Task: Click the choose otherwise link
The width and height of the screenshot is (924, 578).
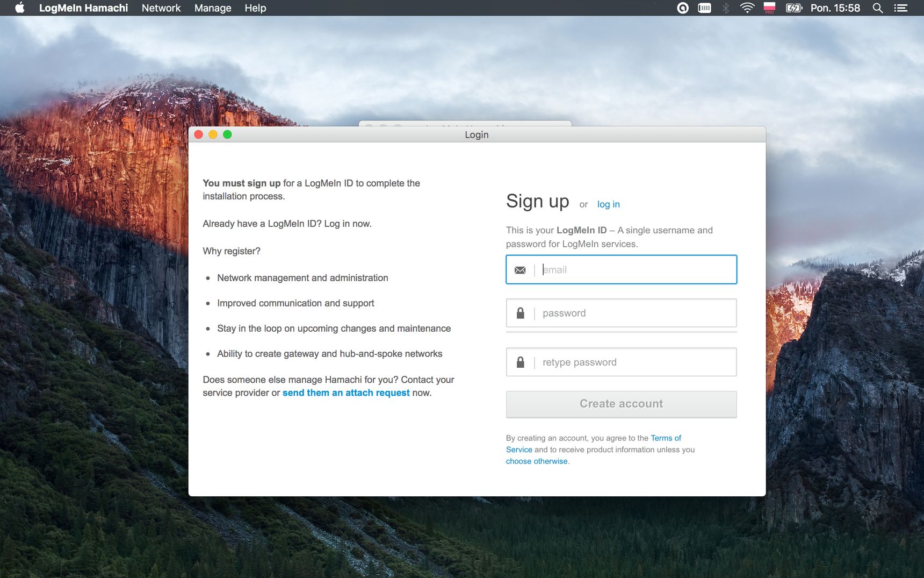Action: click(x=537, y=461)
